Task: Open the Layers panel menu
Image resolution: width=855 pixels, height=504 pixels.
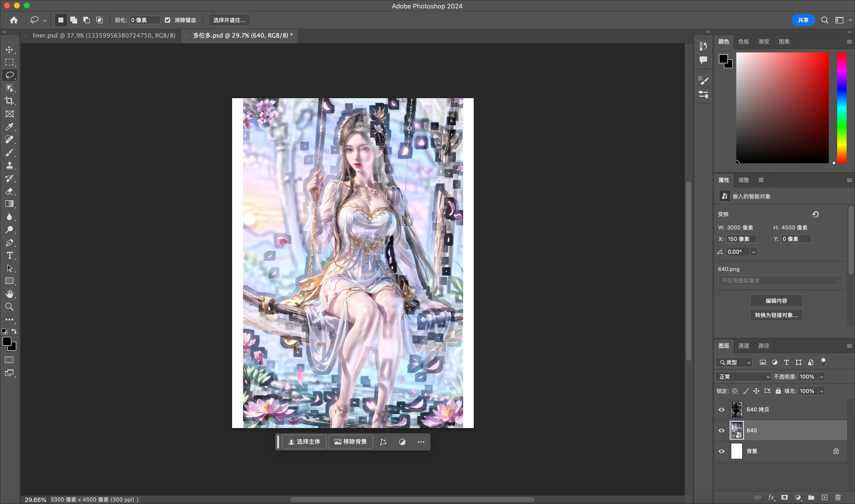Action: [x=849, y=346]
